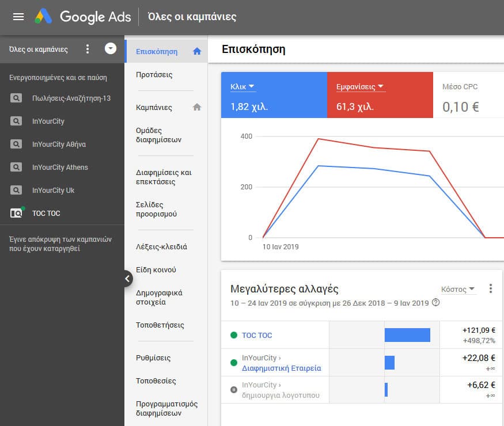Open Διαφημίσεις και επεκτάσεις
504x426 pixels.
(164, 177)
